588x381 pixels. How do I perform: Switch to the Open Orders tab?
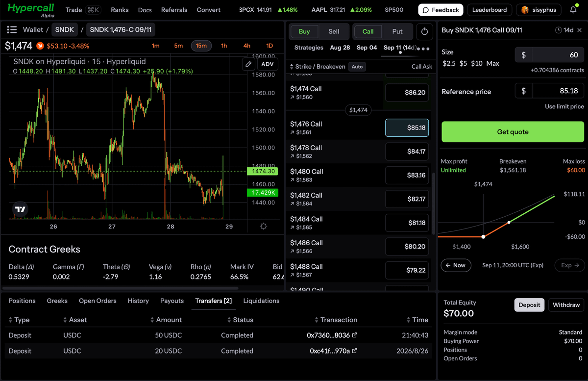point(98,301)
